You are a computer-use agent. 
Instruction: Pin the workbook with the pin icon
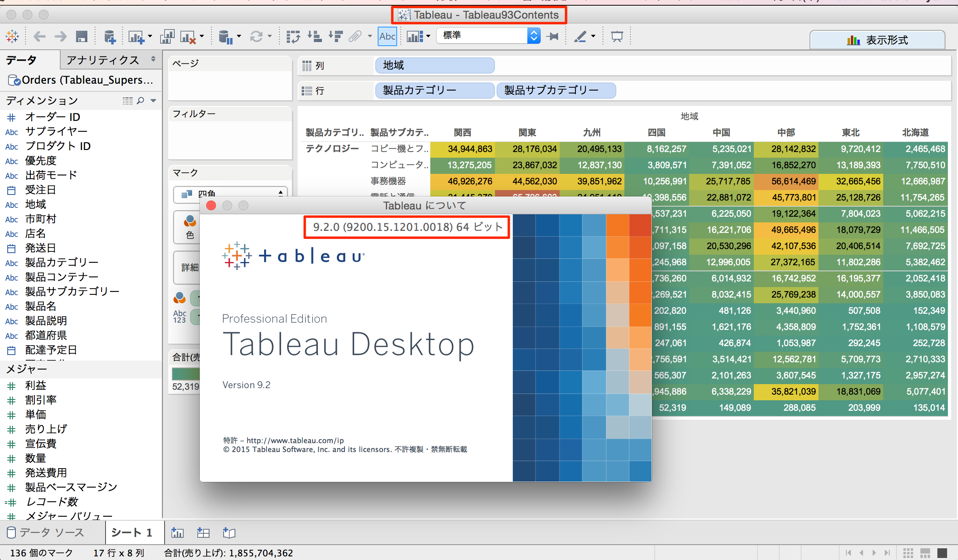552,36
